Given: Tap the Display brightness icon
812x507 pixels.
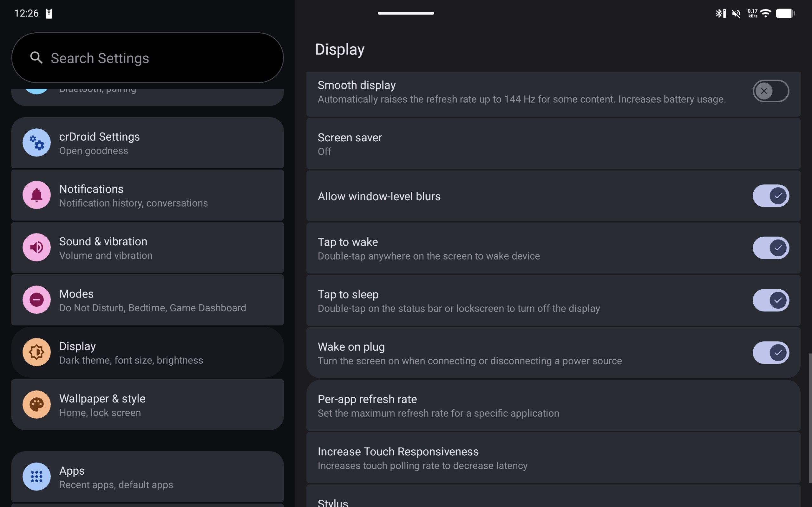Looking at the screenshot, I should coord(36,352).
